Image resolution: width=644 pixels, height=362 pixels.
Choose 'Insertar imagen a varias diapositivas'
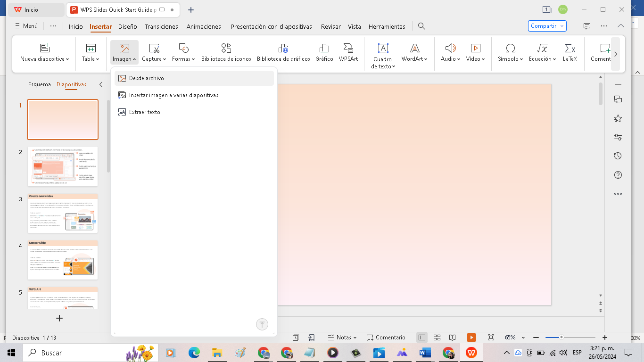tap(173, 95)
